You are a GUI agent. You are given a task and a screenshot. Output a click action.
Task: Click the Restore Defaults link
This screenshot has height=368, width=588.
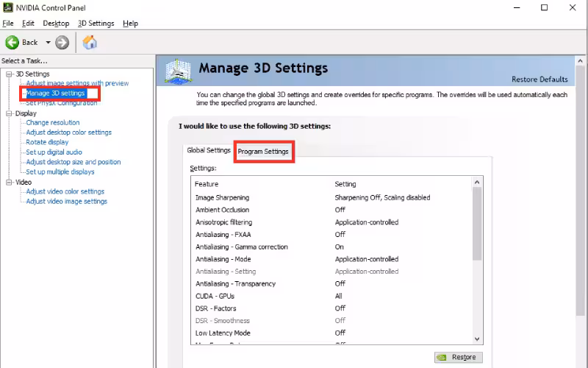tap(539, 79)
